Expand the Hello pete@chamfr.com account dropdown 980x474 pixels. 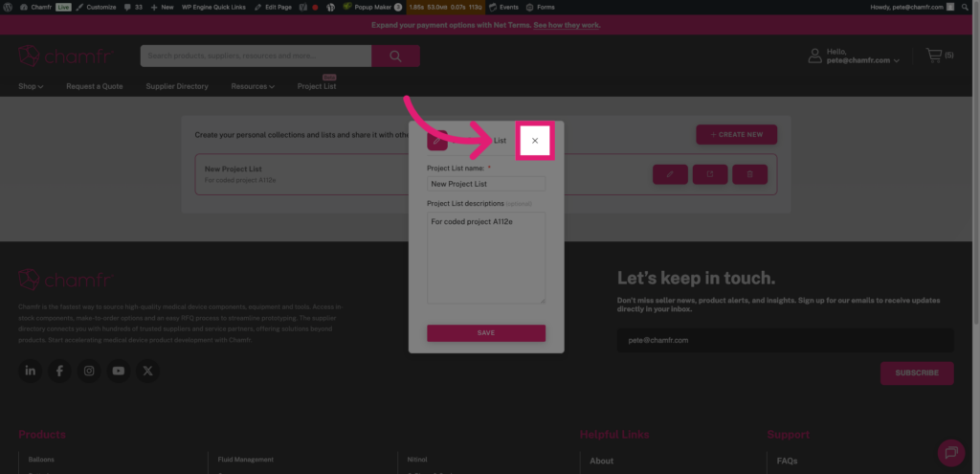[x=854, y=56]
